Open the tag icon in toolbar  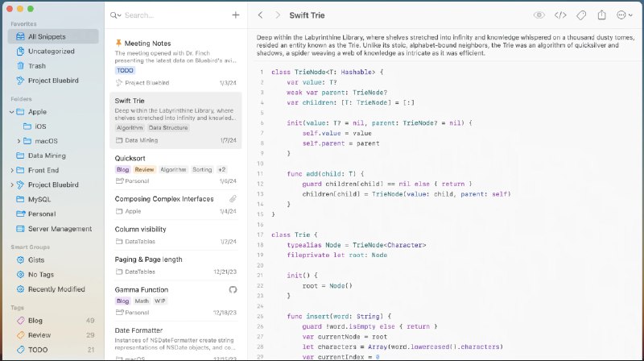click(x=581, y=15)
